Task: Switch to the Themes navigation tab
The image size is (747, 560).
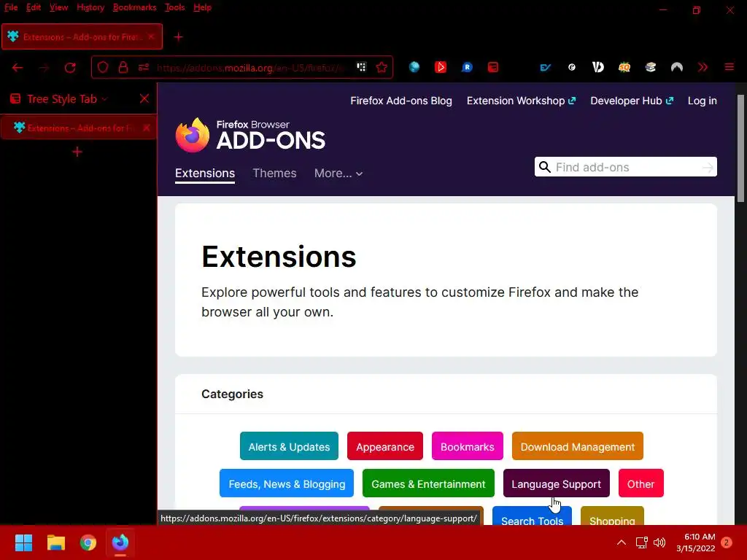Action: coord(274,173)
